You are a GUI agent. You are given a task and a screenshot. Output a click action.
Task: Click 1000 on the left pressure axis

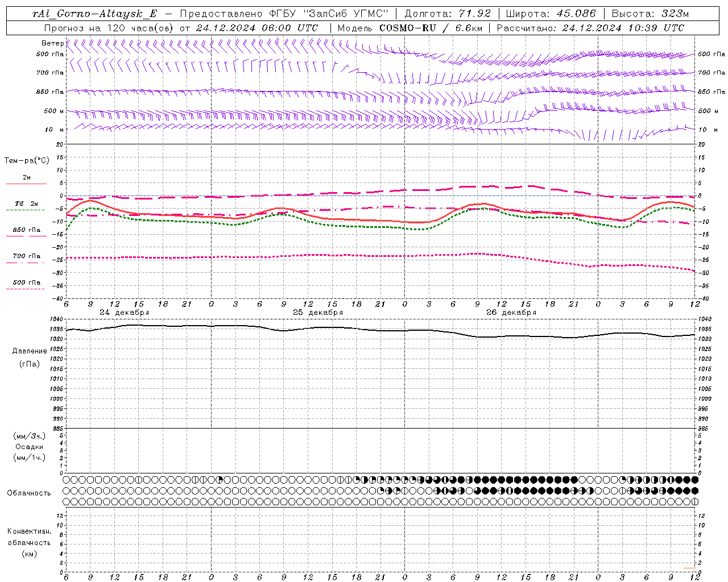pos(57,399)
